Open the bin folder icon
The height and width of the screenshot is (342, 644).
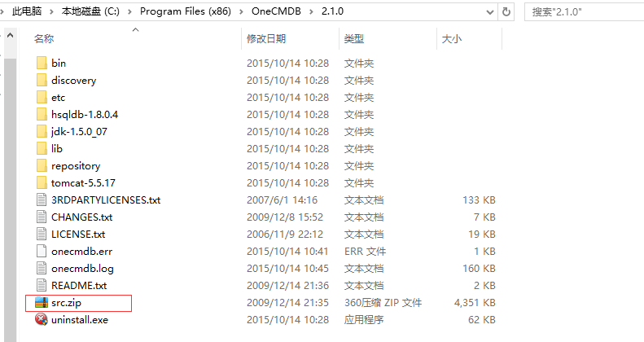[42, 63]
